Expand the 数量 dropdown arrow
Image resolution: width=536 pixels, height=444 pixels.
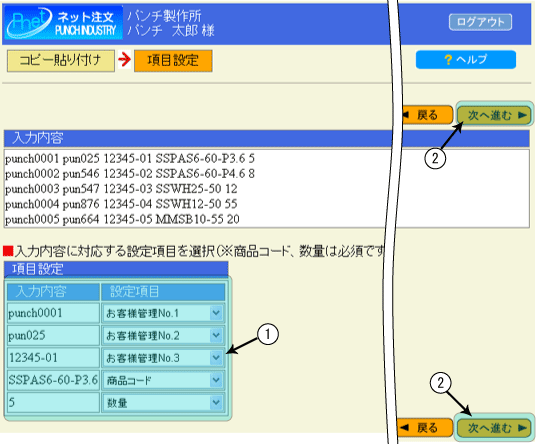(x=216, y=402)
